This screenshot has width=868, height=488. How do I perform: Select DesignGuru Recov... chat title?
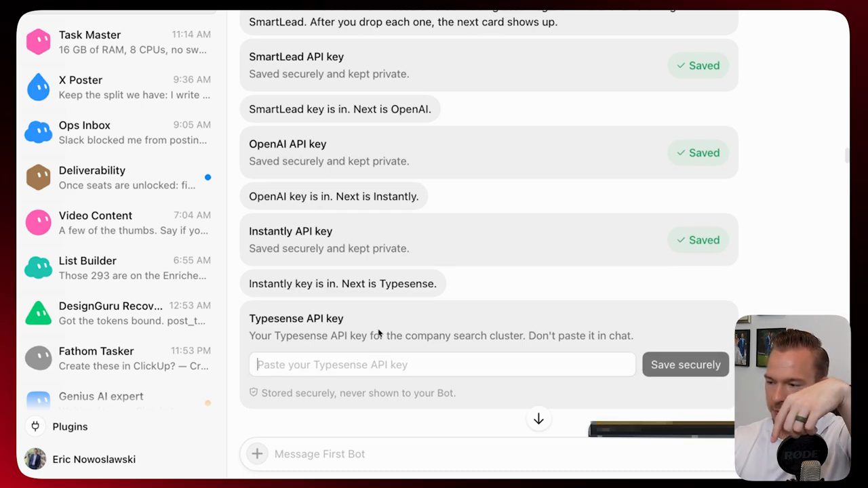pyautogui.click(x=111, y=306)
